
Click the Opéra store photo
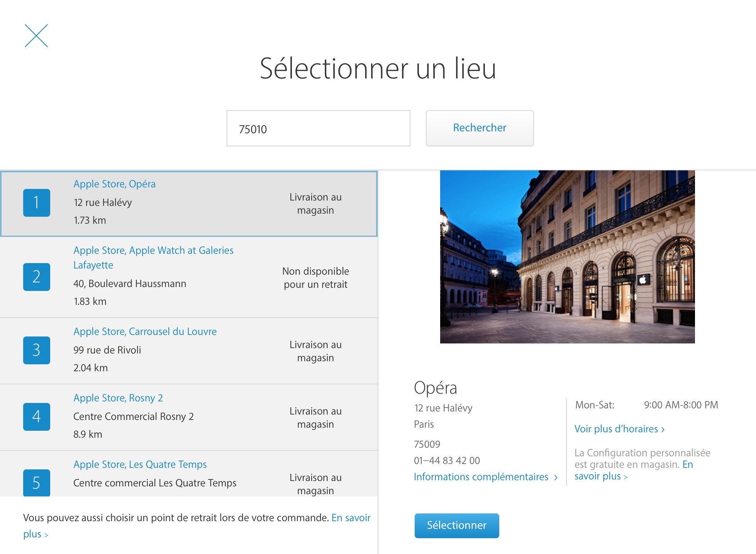567,257
